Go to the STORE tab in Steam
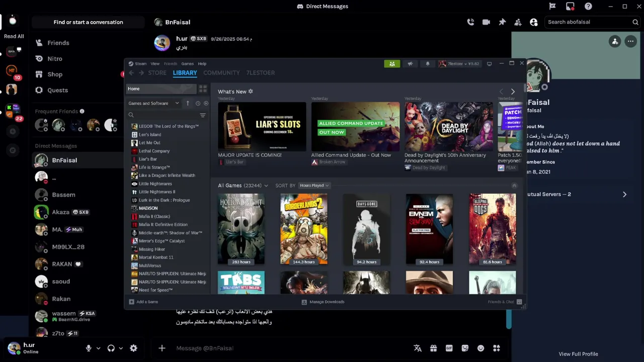The height and width of the screenshot is (362, 644). pyautogui.click(x=157, y=73)
